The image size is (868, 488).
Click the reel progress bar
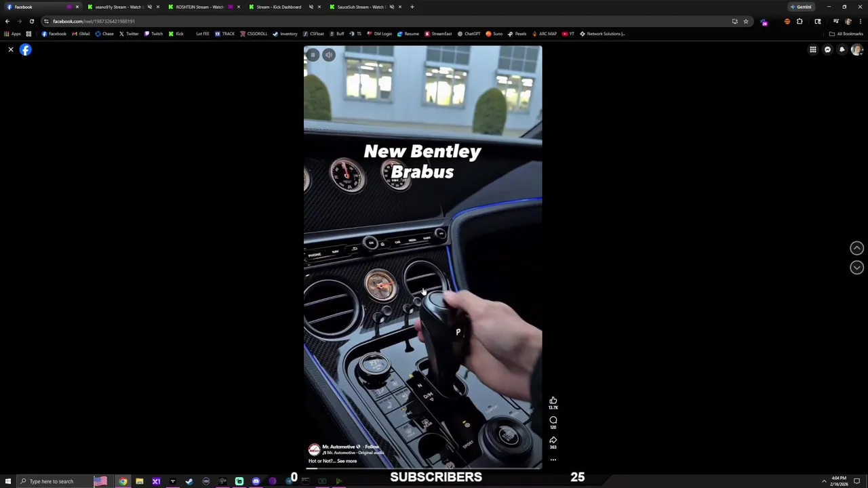(422, 468)
